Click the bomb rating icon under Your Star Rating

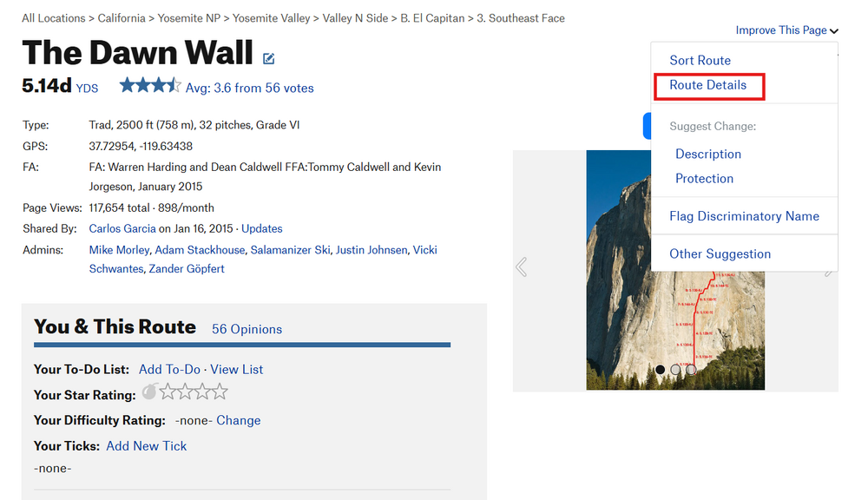click(148, 392)
